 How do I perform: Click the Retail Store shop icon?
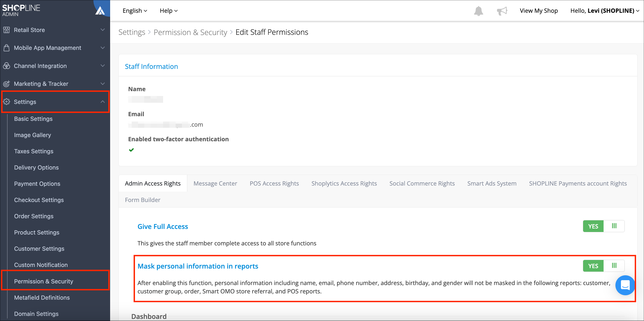coord(7,30)
